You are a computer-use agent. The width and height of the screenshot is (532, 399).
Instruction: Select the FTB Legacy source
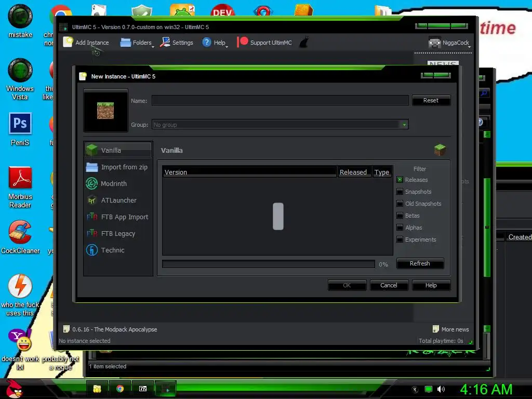(118, 233)
